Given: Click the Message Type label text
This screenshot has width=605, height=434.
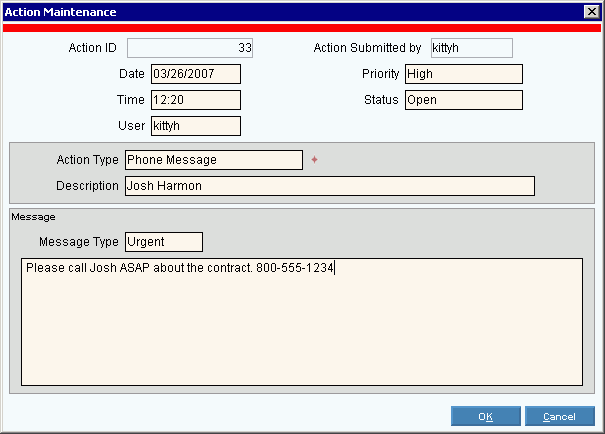Looking at the screenshot, I should tap(78, 242).
